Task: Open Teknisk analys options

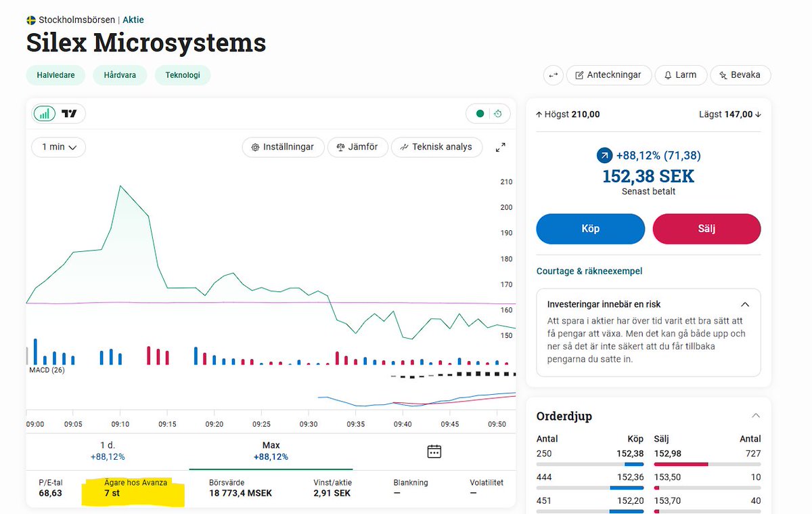Action: click(x=436, y=147)
